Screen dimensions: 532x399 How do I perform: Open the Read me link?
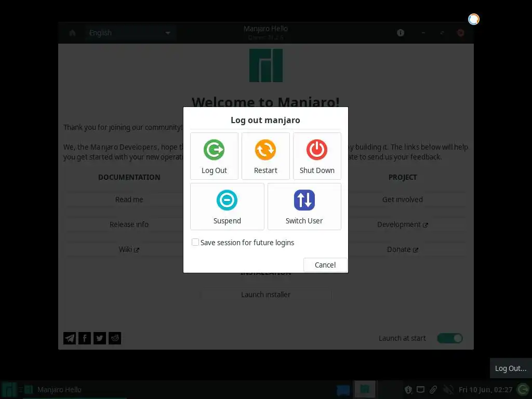[129, 199]
